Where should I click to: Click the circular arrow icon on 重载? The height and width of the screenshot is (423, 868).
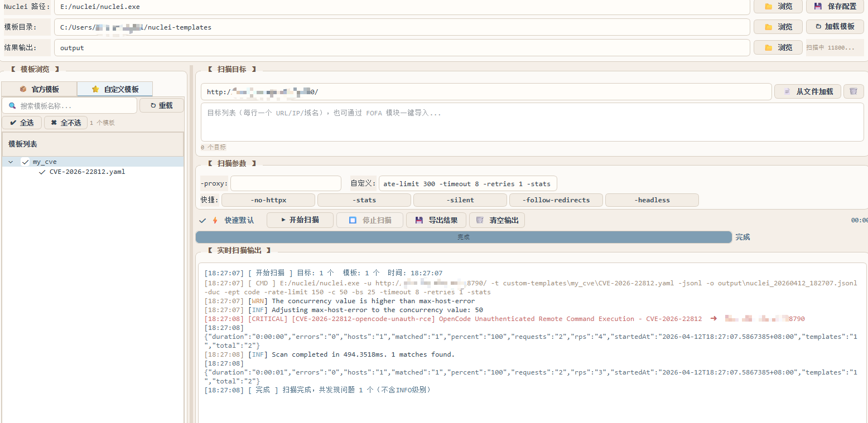153,105
